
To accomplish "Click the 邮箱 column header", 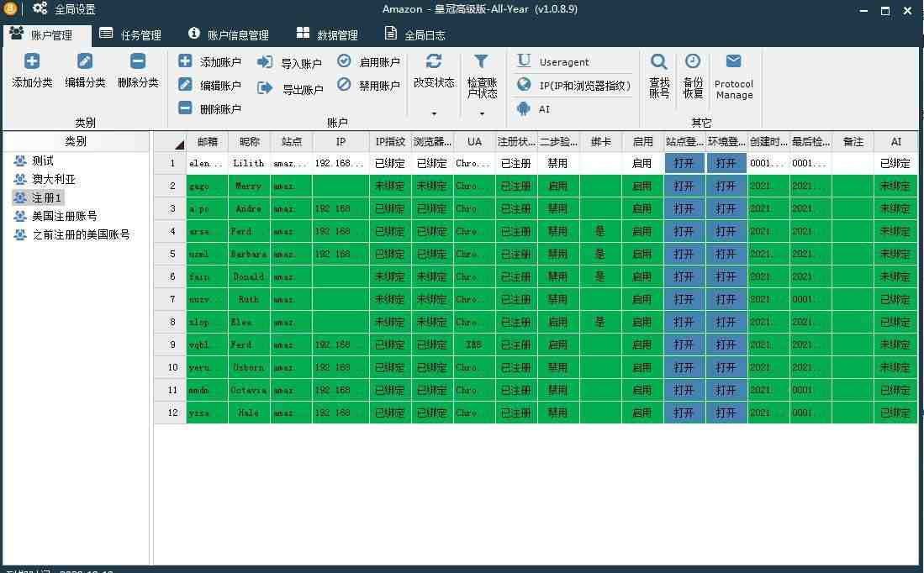I will point(208,141).
